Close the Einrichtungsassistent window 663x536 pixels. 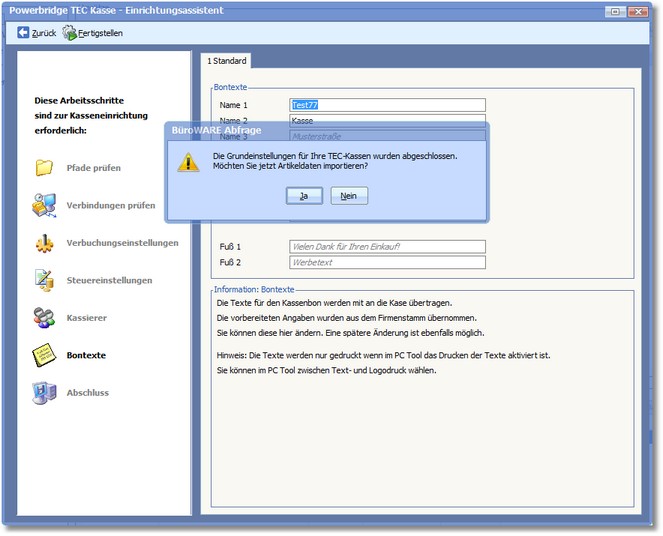pos(646,10)
